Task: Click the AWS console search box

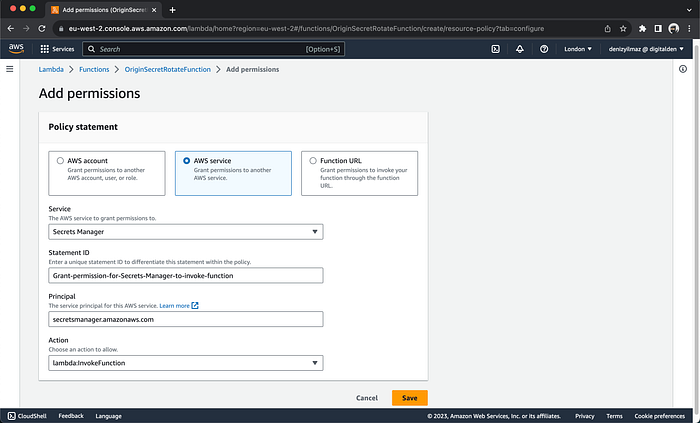Action: (x=213, y=49)
